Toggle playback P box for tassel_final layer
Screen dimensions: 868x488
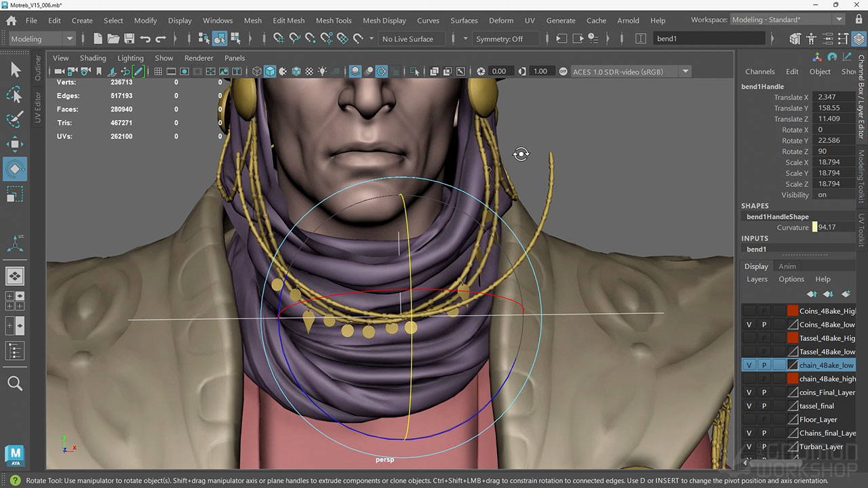764,406
